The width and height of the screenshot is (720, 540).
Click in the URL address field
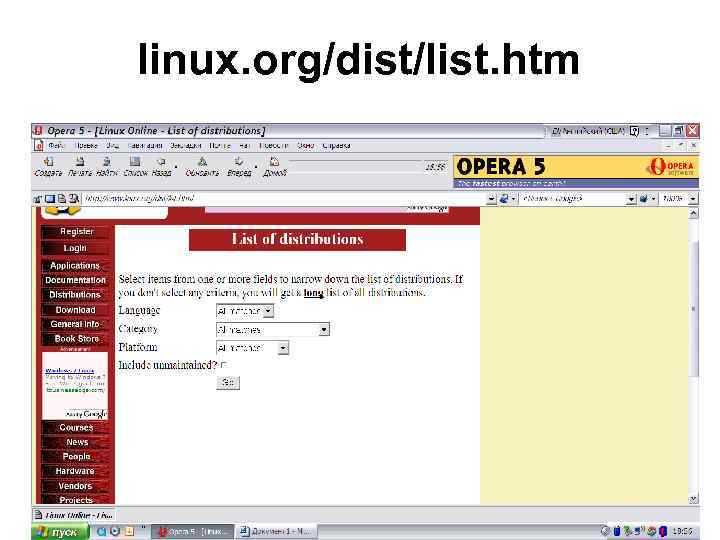[285, 199]
